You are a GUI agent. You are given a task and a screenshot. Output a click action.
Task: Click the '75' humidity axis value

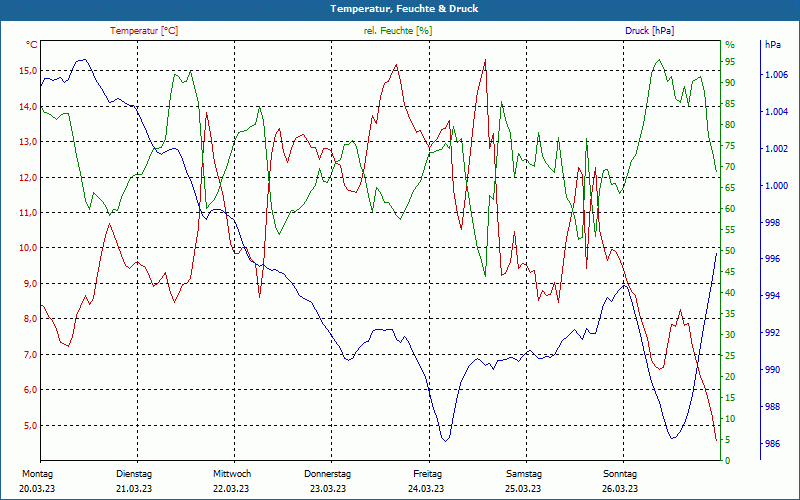click(730, 146)
